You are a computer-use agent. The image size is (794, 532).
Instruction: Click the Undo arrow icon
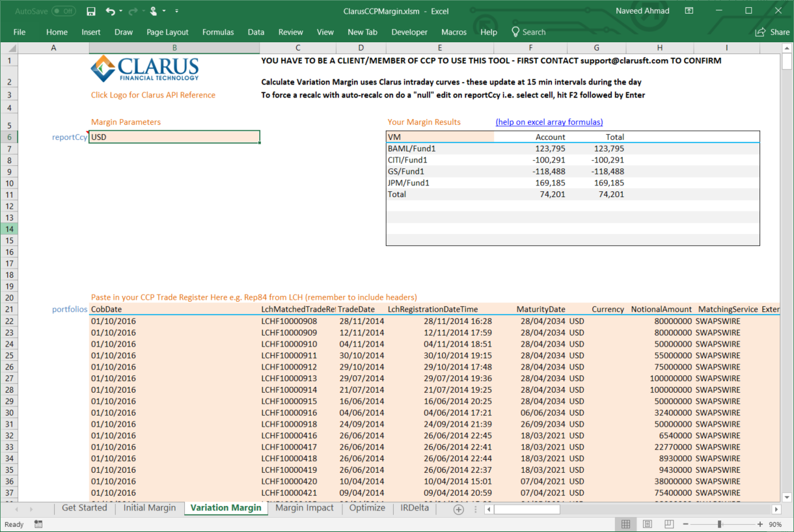tap(110, 11)
